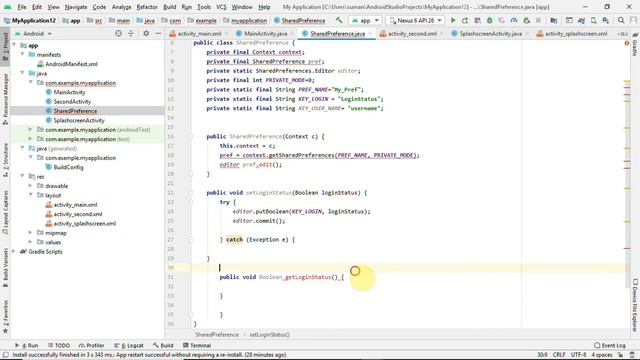Click the CRLF line separator status item
Viewport: 640px width, 360px height.
click(x=558, y=355)
